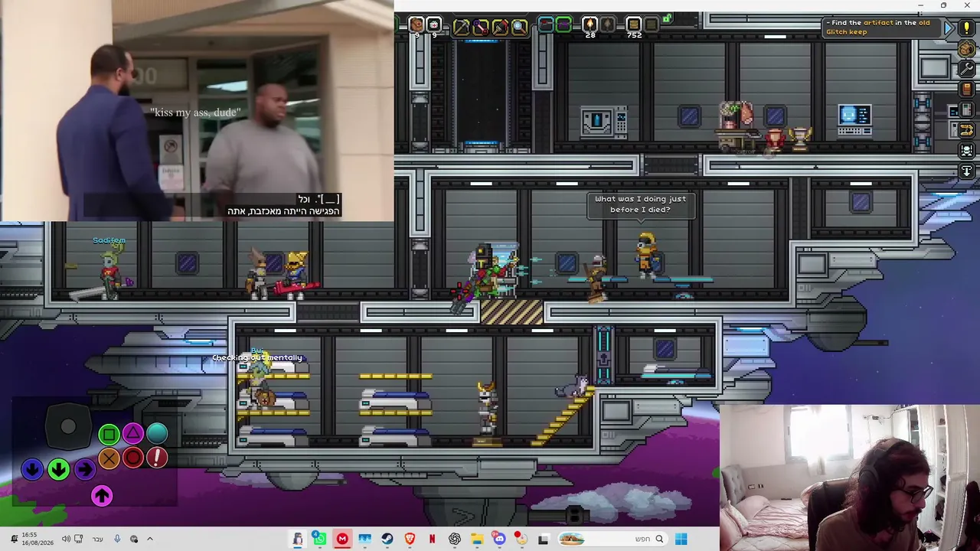
Task: Select the bandage item in the hotbar
Action: [416, 25]
